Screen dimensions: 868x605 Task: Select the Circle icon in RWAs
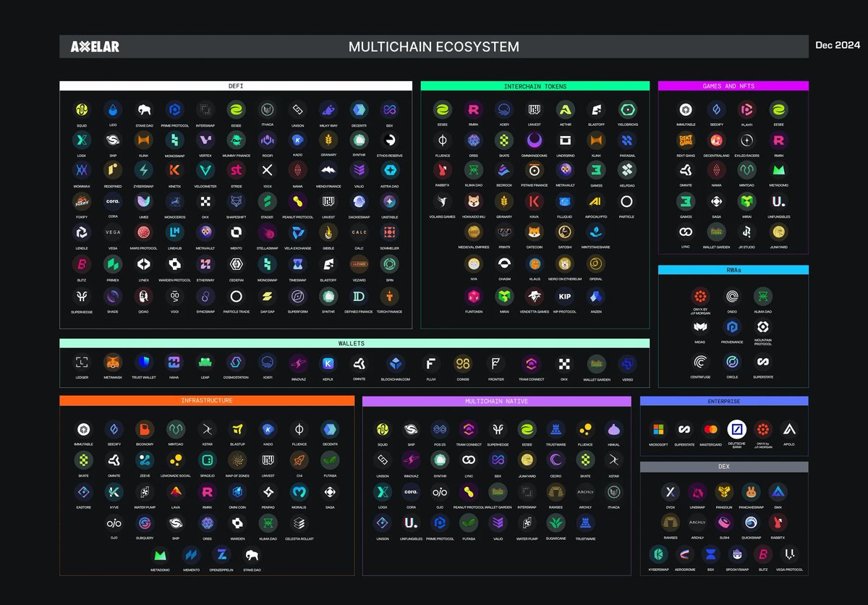(x=732, y=361)
